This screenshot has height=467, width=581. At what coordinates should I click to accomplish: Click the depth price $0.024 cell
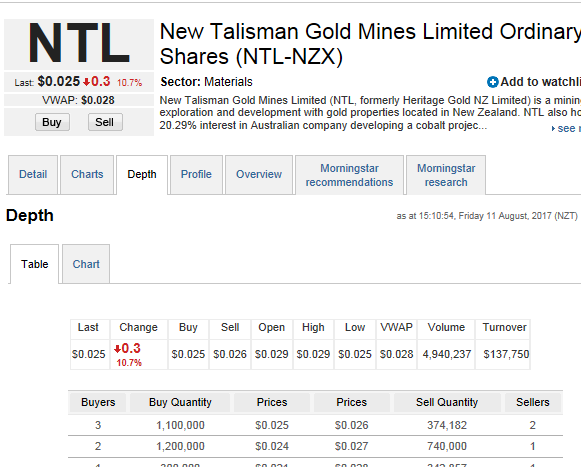272,447
